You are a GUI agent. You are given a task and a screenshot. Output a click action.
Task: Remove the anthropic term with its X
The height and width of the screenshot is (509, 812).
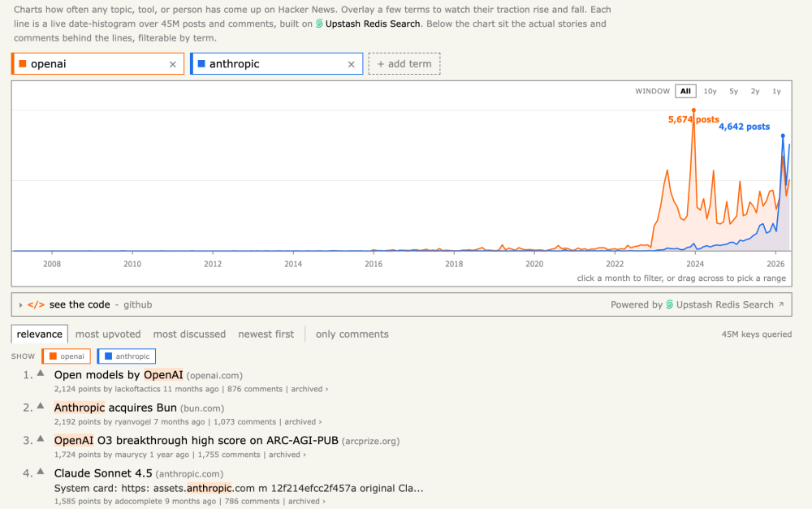coord(352,64)
